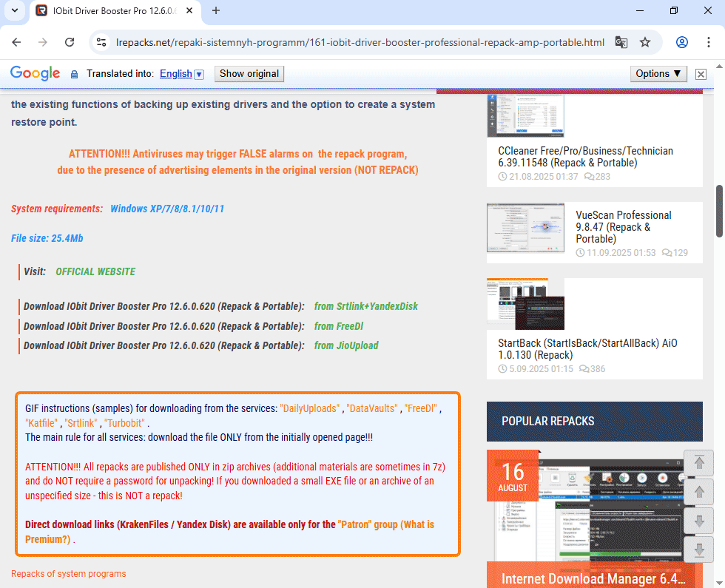This screenshot has height=588, width=725.
Task: Open a new browser tab
Action: (216, 10)
